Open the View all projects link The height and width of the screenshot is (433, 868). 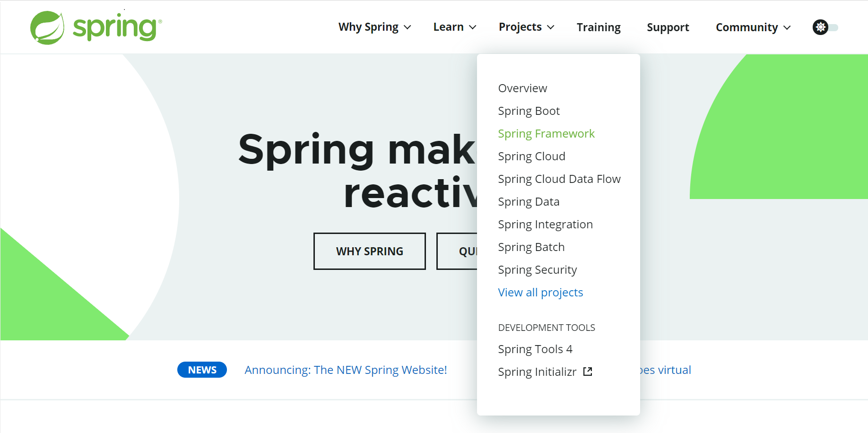pyautogui.click(x=540, y=292)
